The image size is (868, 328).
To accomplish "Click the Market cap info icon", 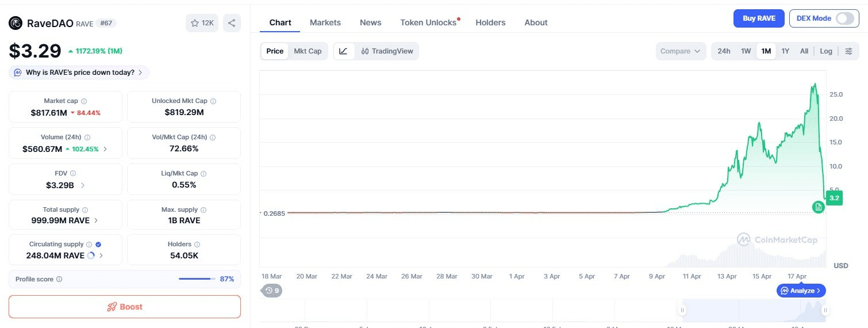I will [x=84, y=101].
